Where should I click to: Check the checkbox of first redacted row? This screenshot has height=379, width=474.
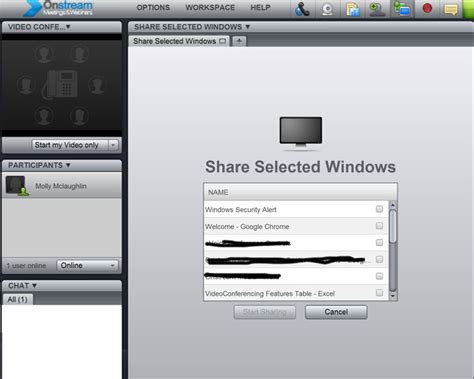(379, 242)
